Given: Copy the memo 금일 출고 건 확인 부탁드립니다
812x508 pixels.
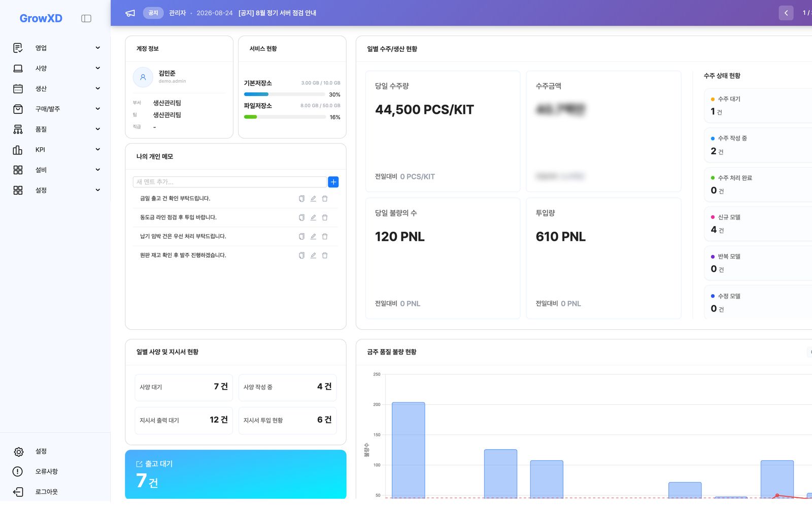Looking at the screenshot, I should (301, 199).
